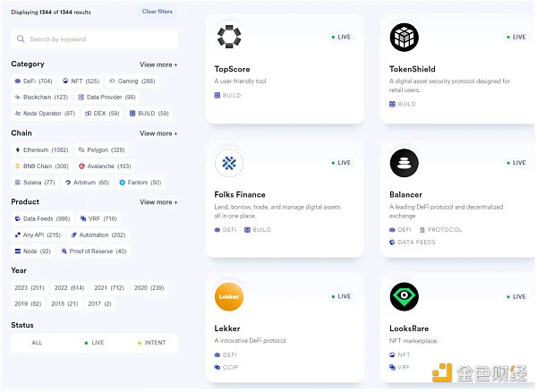Filter by year 2021 (712)

pos(109,288)
